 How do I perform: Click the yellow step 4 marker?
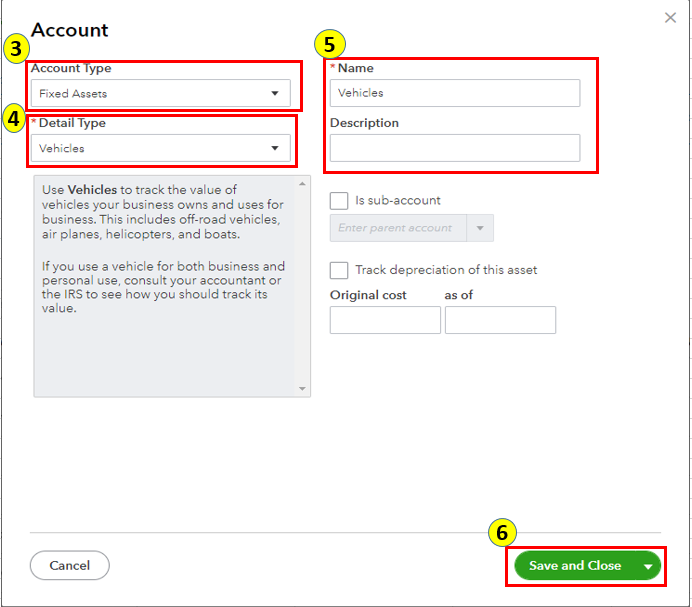coord(14,118)
